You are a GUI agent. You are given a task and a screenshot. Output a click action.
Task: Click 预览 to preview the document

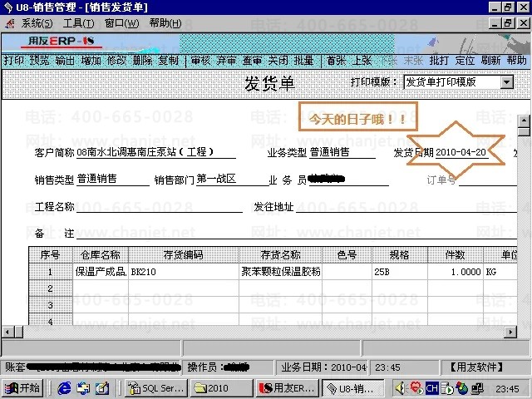39,61
